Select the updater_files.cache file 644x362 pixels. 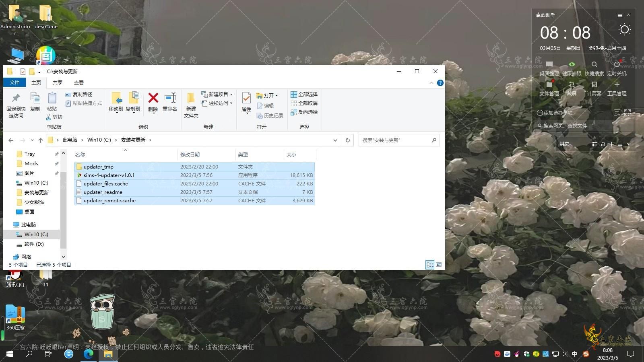pos(194,183)
